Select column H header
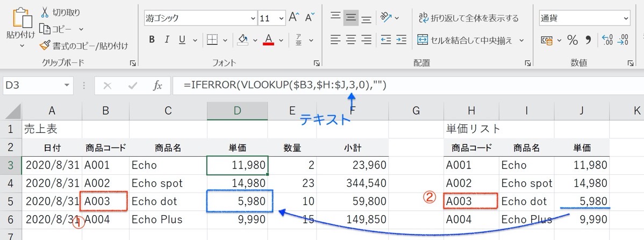The width and height of the screenshot is (644, 240). [471, 111]
